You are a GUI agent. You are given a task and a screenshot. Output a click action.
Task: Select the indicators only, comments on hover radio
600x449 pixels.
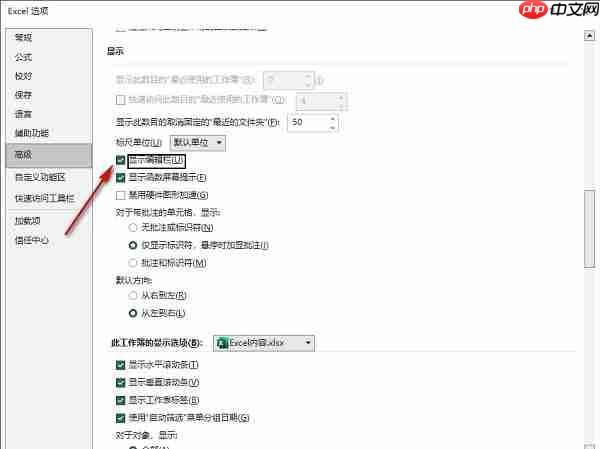point(133,245)
